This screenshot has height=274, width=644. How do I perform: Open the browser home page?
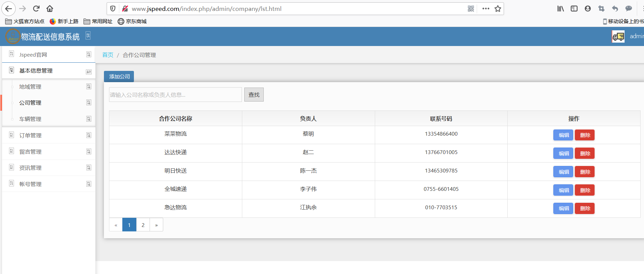click(x=50, y=9)
